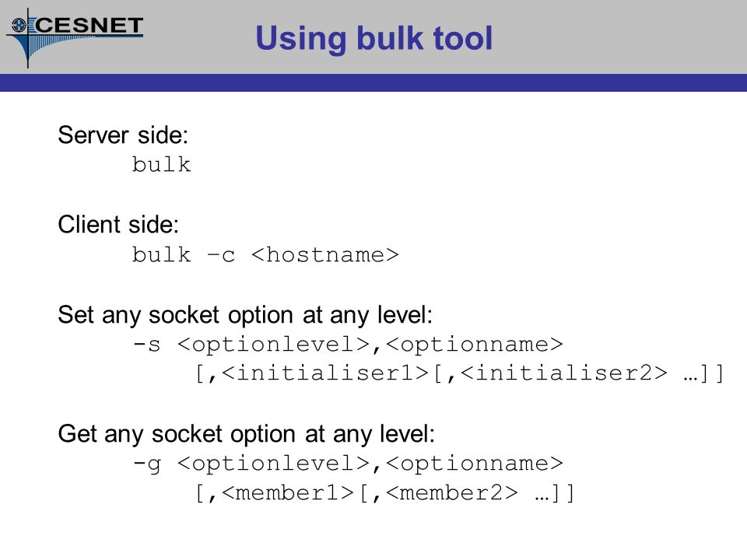
Task: Click '<optionlevel>' in the -s line
Action: pyautogui.click(x=274, y=345)
